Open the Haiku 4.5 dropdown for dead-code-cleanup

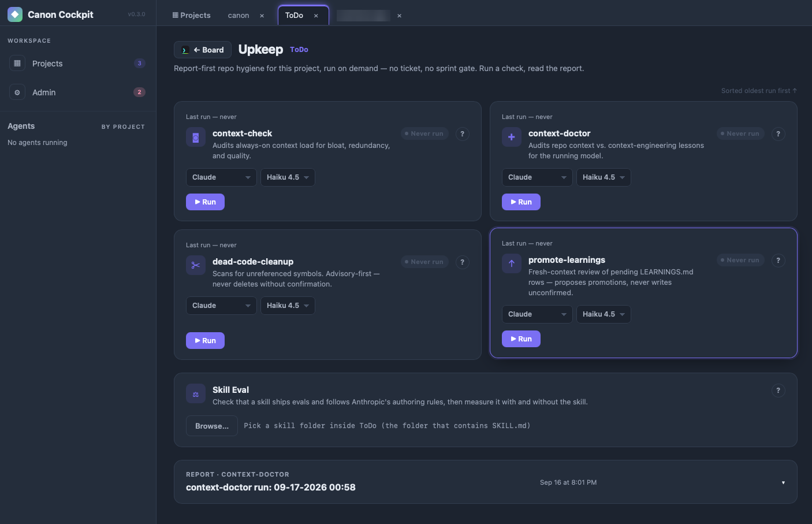point(288,306)
